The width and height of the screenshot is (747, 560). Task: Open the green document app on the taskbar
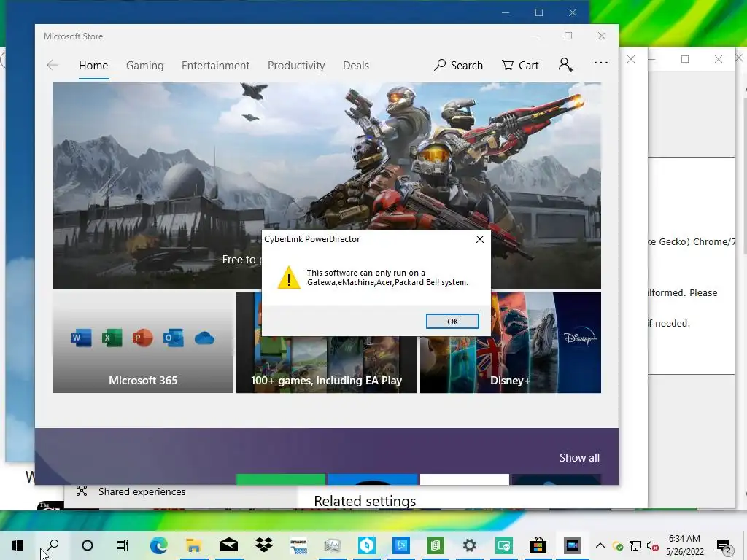(x=435, y=545)
